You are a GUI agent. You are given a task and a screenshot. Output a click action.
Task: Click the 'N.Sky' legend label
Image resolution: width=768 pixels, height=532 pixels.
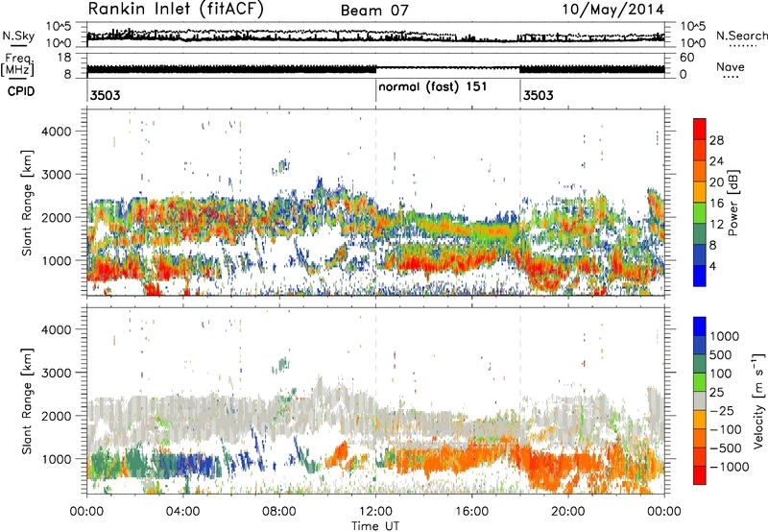pyautogui.click(x=18, y=36)
